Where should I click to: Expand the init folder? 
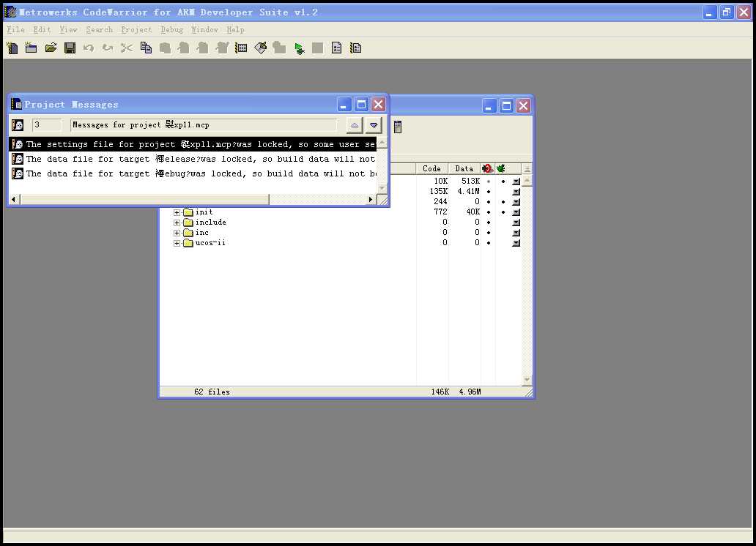coord(177,212)
